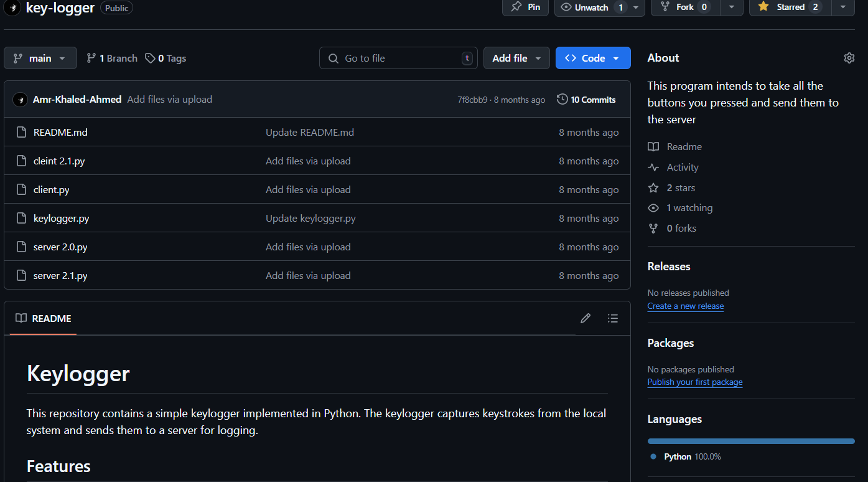Expand the green Code dropdown

coord(592,58)
